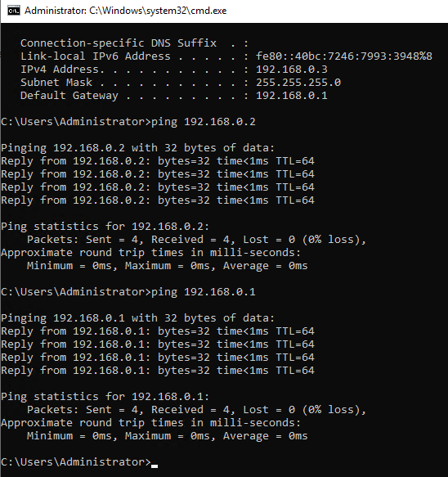This screenshot has height=477, width=448.
Task: Click the Link-local IPv6 address fe80::40bc value
Action: [343, 56]
